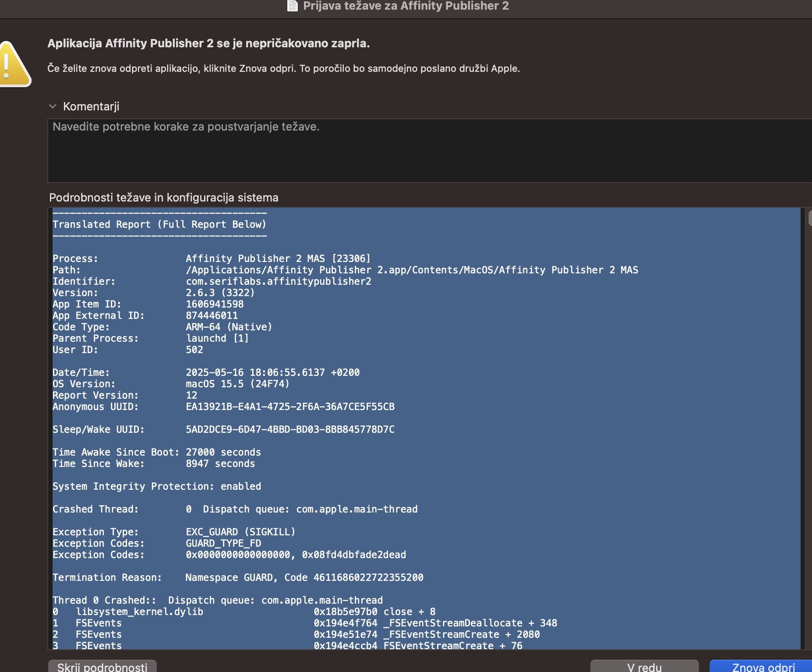The height and width of the screenshot is (672, 812).
Task: Click the "Time Since Wake: 8947 seconds" line
Action: (x=154, y=463)
